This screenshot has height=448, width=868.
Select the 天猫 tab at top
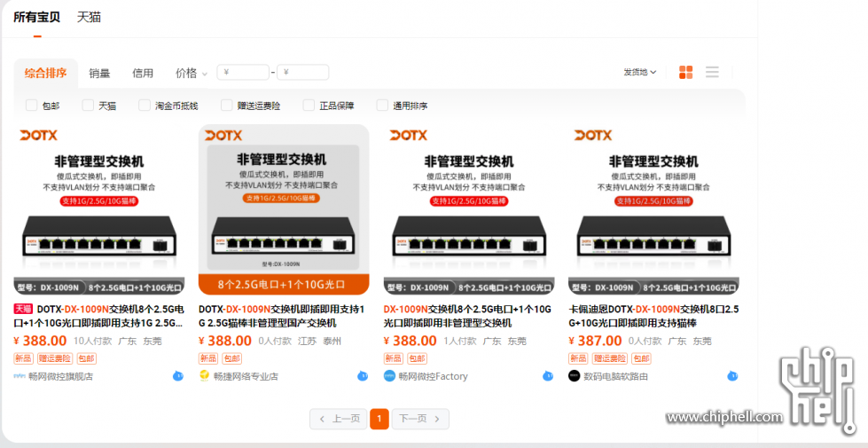(89, 17)
